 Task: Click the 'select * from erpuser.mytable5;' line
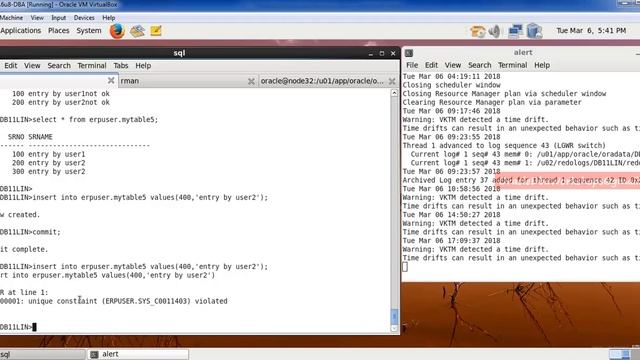coord(95,120)
